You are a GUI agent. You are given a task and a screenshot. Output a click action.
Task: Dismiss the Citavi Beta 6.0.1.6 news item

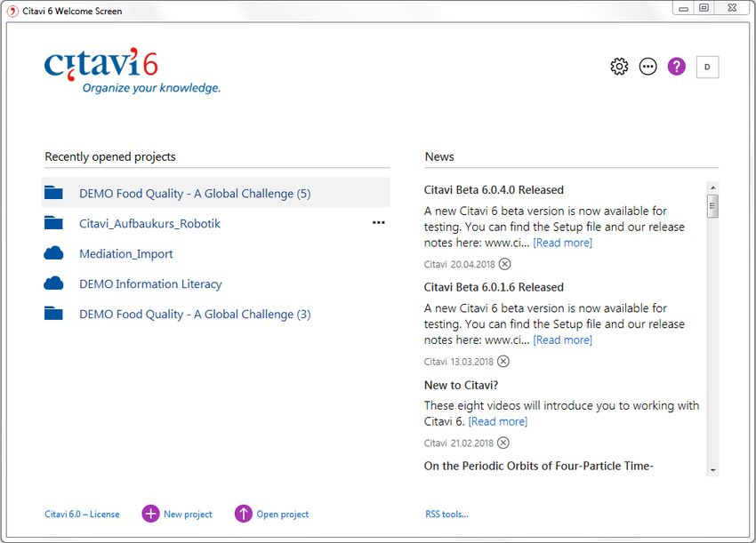(503, 362)
